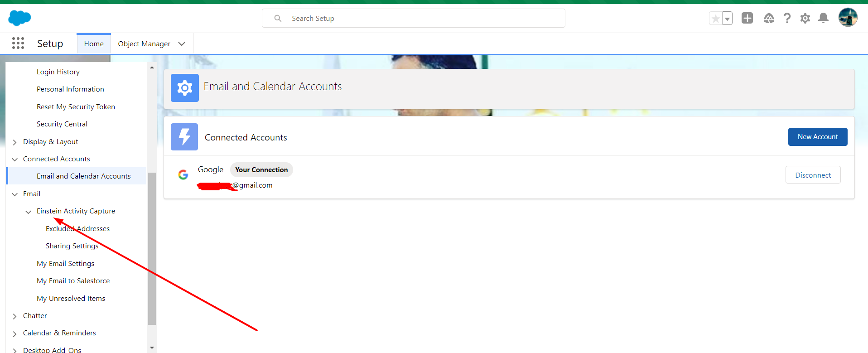Open the Global Actions plus icon
The width and height of the screenshot is (868, 353).
[x=747, y=18]
